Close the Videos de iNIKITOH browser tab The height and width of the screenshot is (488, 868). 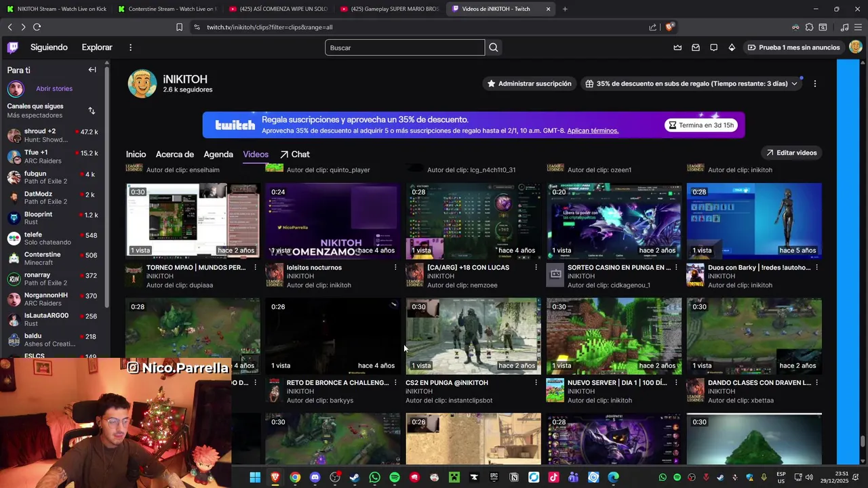click(548, 9)
